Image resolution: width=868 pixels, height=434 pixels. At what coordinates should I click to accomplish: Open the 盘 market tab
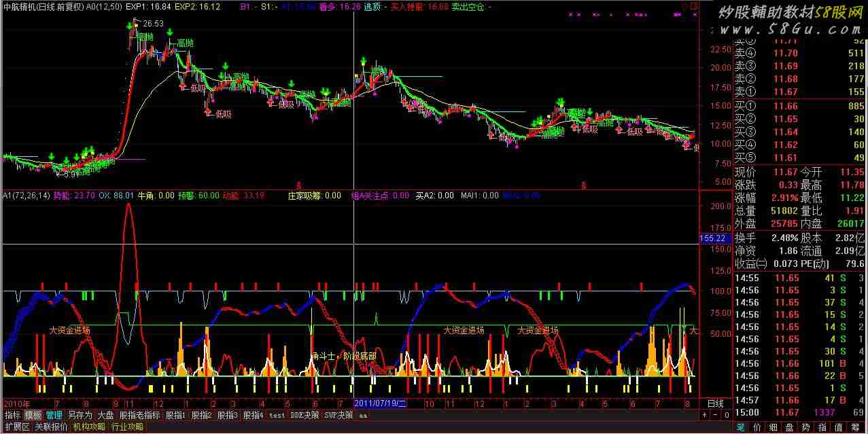(x=790, y=427)
